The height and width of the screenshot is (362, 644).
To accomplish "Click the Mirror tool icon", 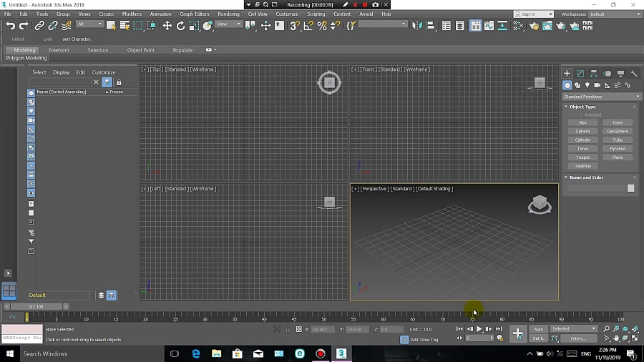I will coord(416,26).
